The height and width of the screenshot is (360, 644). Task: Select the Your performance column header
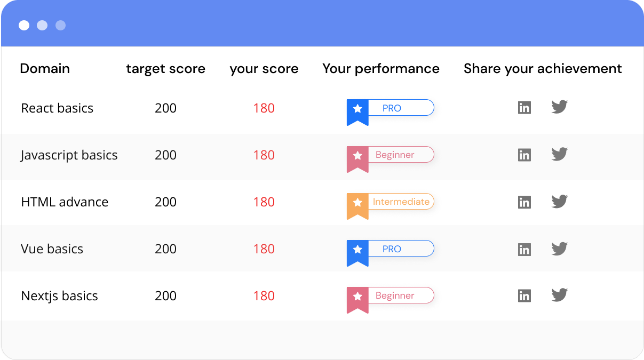coord(381,69)
